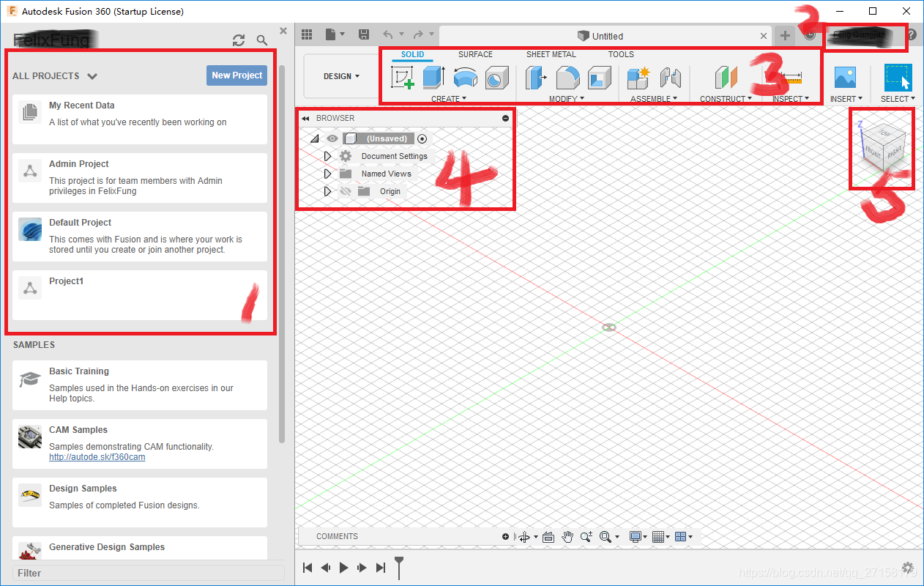Expand the Origin node
The height and width of the screenshot is (586, 924).
coord(327,191)
